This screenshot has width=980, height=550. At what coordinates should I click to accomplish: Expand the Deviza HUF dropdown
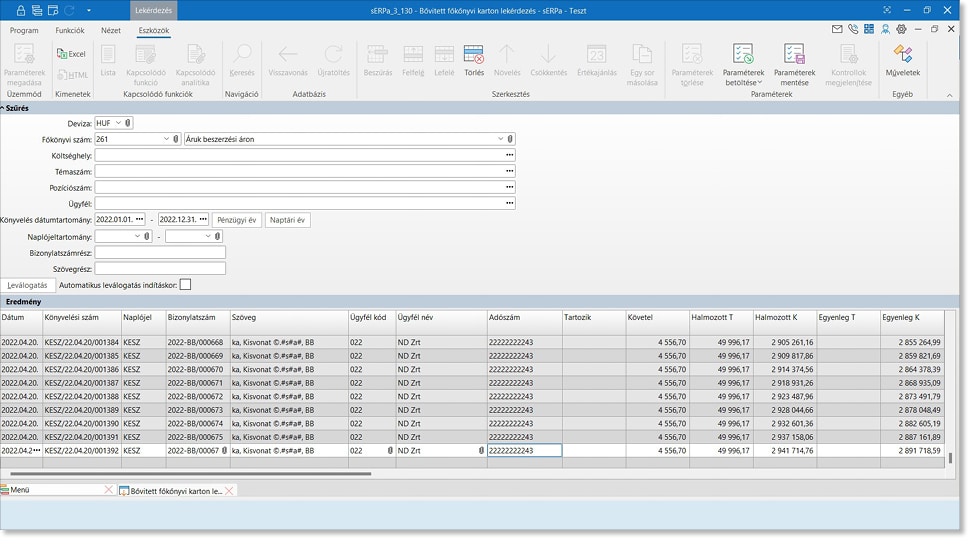[x=118, y=123]
